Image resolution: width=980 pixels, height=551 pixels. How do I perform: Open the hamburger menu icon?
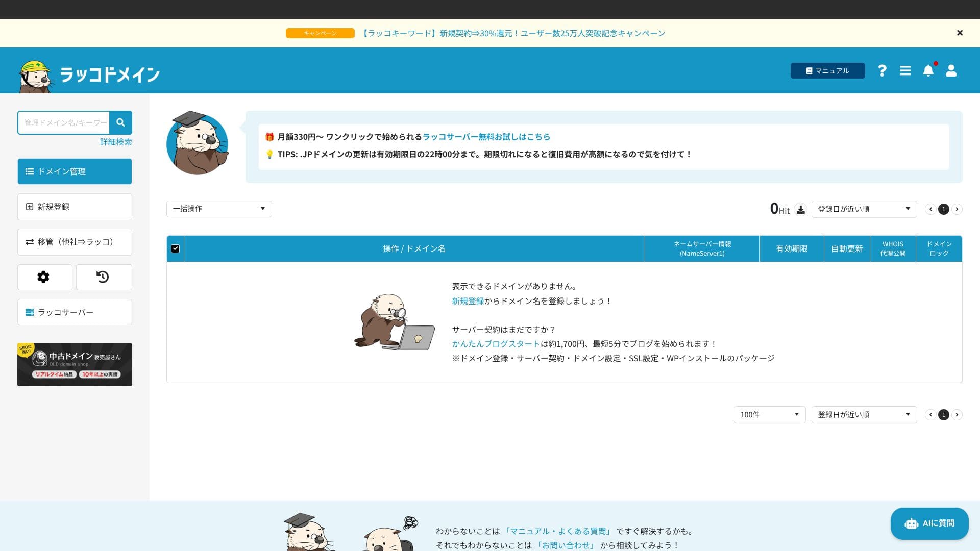pos(905,70)
